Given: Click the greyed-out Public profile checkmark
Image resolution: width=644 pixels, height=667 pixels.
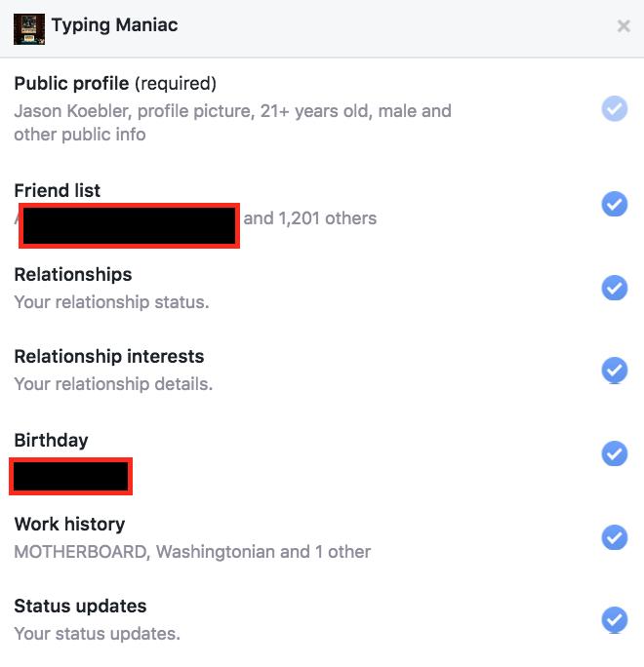Looking at the screenshot, I should [x=614, y=109].
